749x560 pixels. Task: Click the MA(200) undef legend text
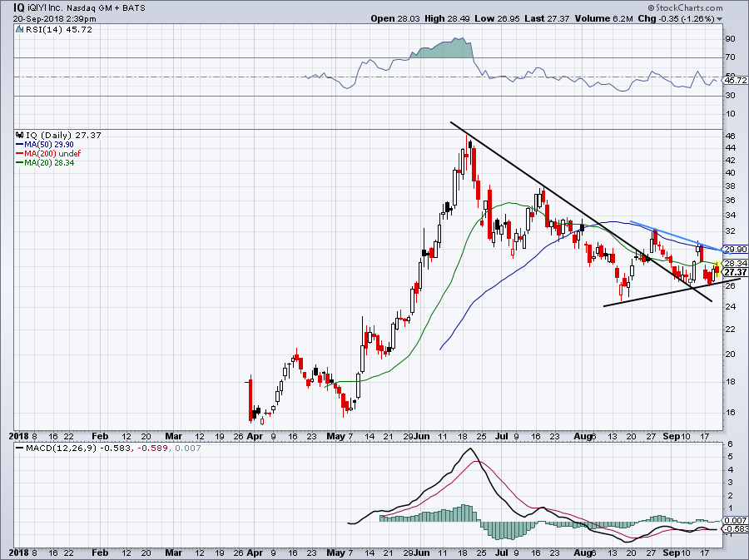53,153
